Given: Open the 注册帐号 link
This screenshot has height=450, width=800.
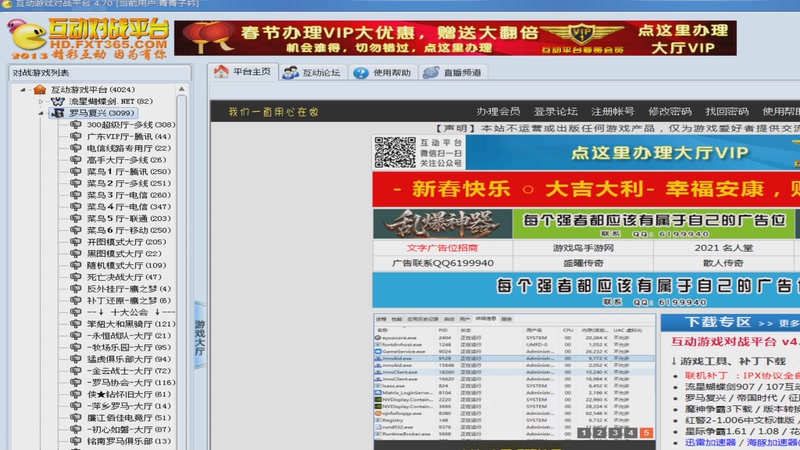Looking at the screenshot, I should 612,112.
